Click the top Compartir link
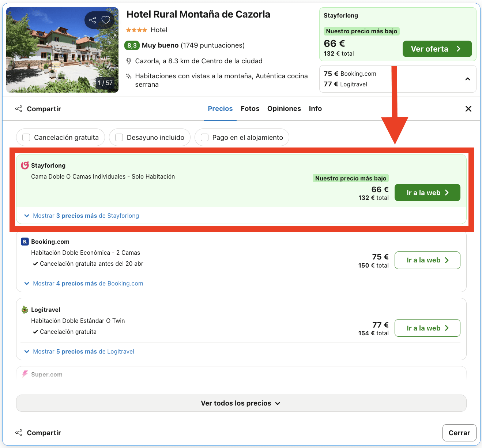Viewport: 482px width, 448px height. 44,109
